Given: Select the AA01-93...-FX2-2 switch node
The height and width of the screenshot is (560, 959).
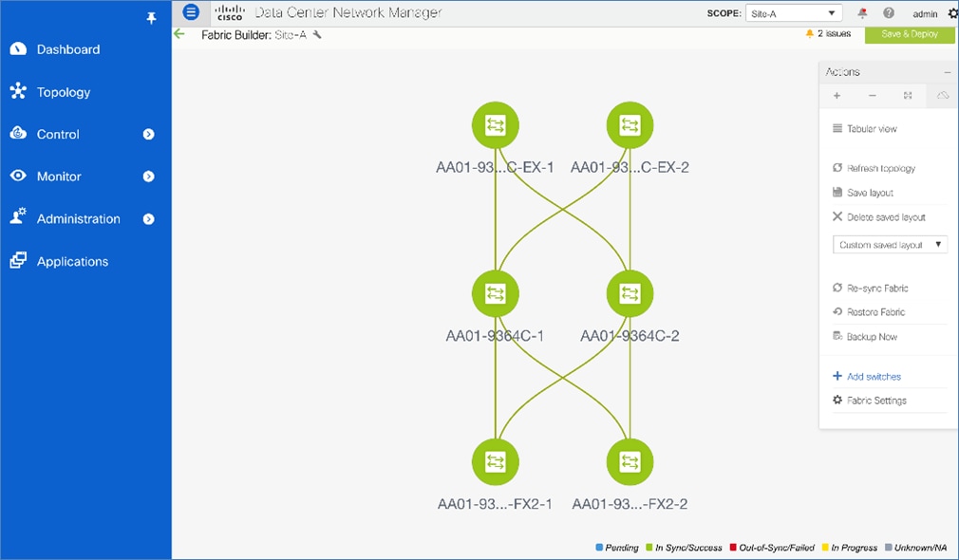Looking at the screenshot, I should point(630,462).
